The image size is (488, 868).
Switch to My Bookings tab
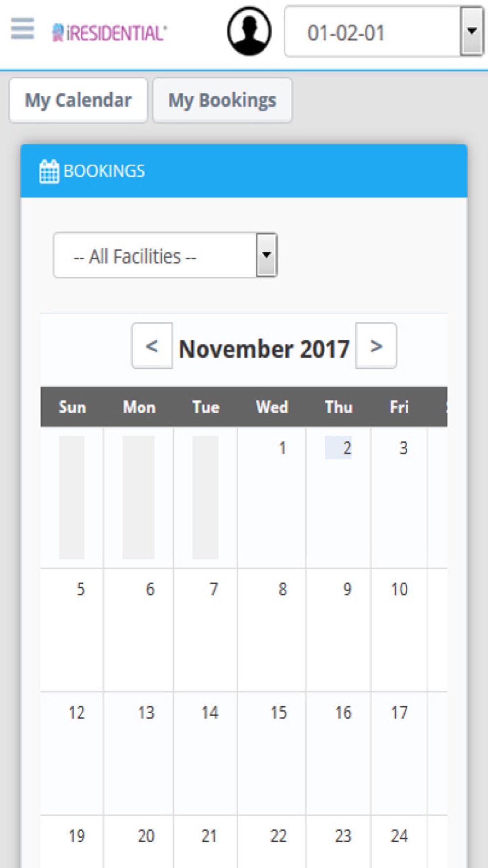coord(223,100)
